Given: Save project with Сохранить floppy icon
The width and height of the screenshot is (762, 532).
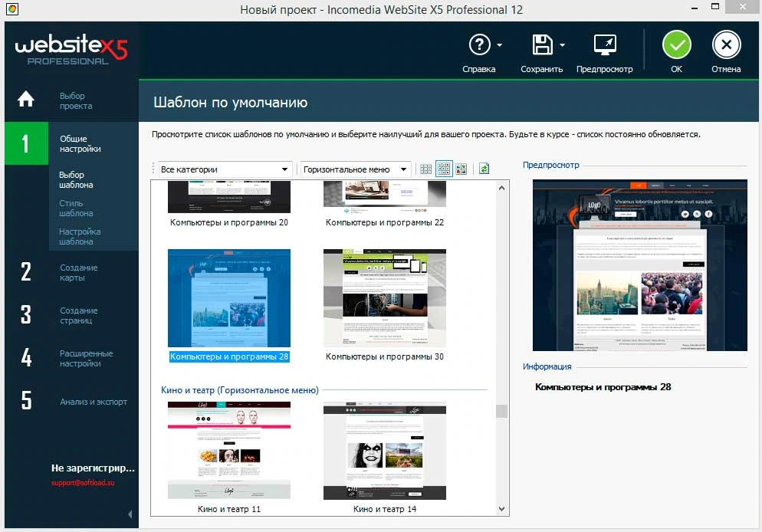Looking at the screenshot, I should [542, 44].
